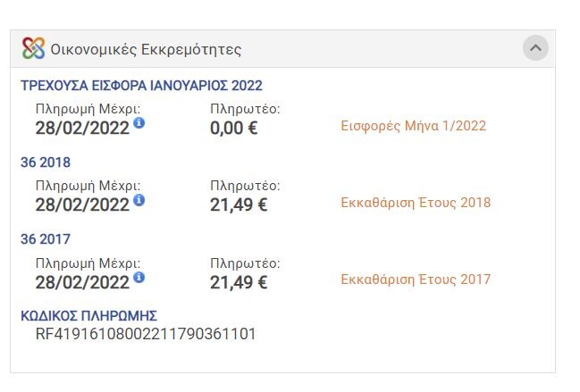
Task: Click the ΚΩΔΙΚΟΣ ΠΛΗΡΩΜΗΣ heading
Action: [88, 316]
